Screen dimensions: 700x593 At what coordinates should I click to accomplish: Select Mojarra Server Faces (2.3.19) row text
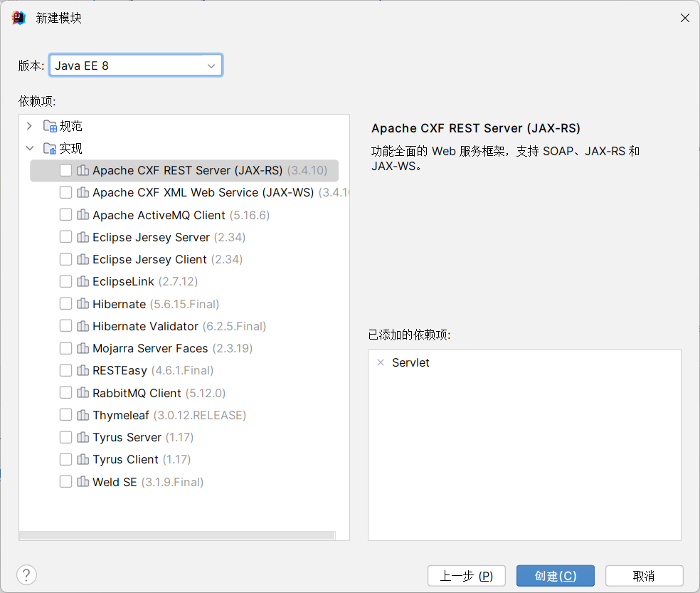[172, 348]
